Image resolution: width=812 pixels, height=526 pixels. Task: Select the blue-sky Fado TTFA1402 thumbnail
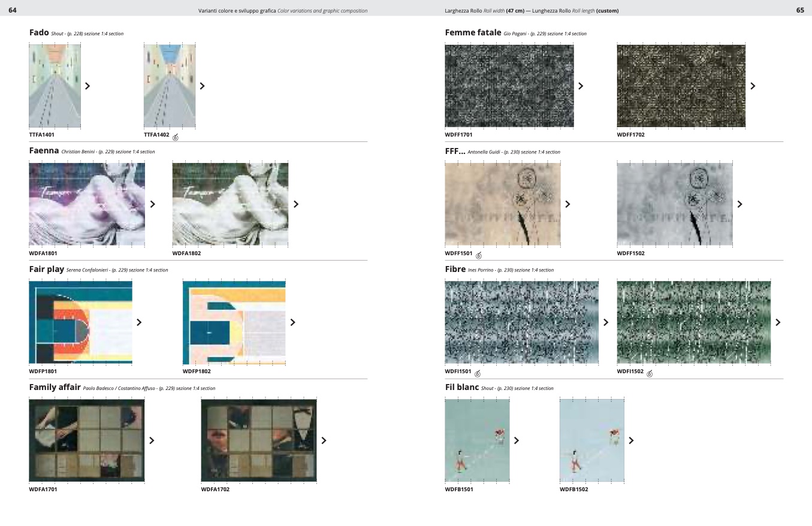click(x=170, y=86)
